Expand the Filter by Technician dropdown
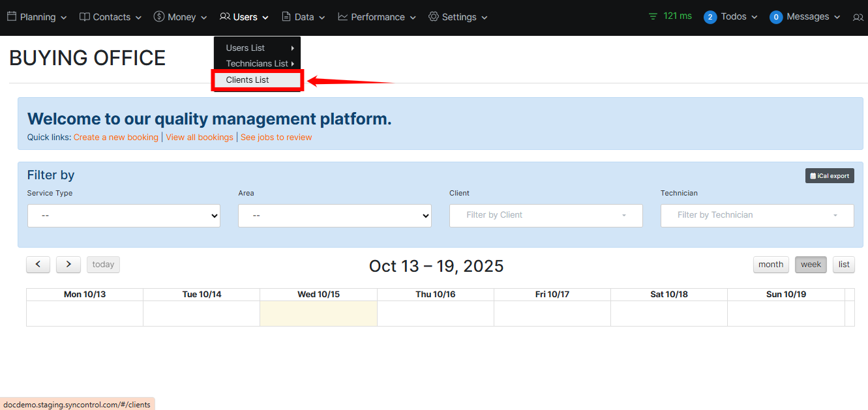868x410 pixels. (x=756, y=216)
